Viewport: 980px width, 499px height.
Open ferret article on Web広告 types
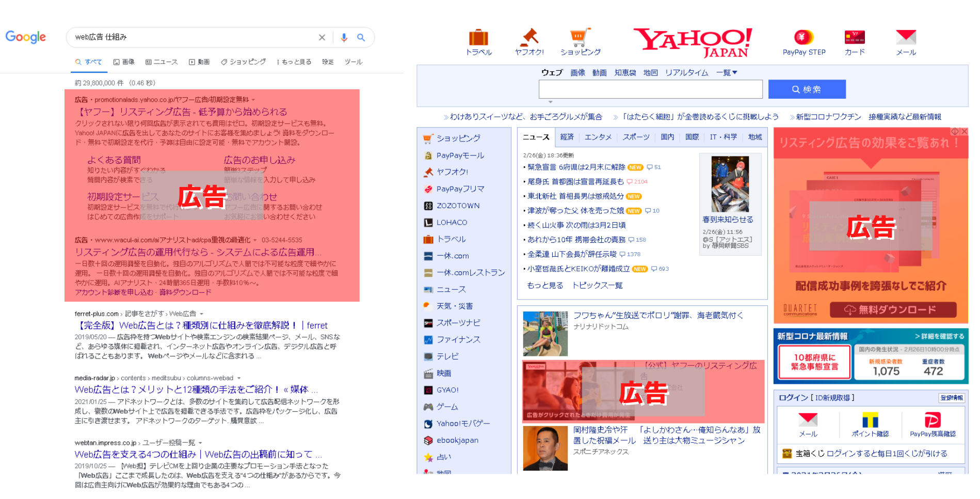point(201,325)
